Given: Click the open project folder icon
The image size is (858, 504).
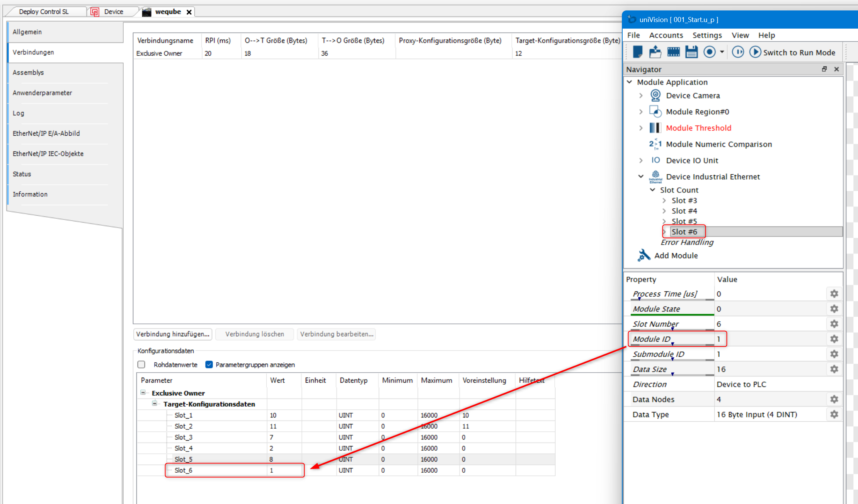Looking at the screenshot, I should click(x=655, y=52).
